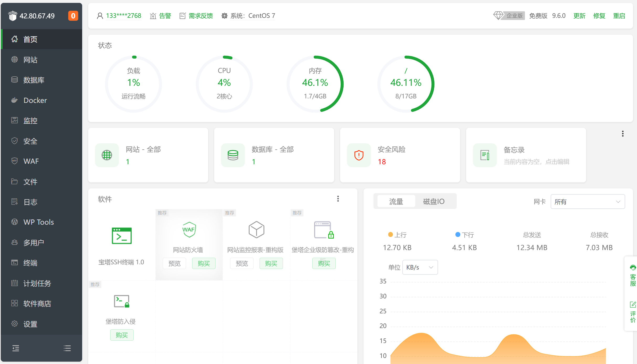Open Docker in the sidebar menu

pyautogui.click(x=35, y=100)
